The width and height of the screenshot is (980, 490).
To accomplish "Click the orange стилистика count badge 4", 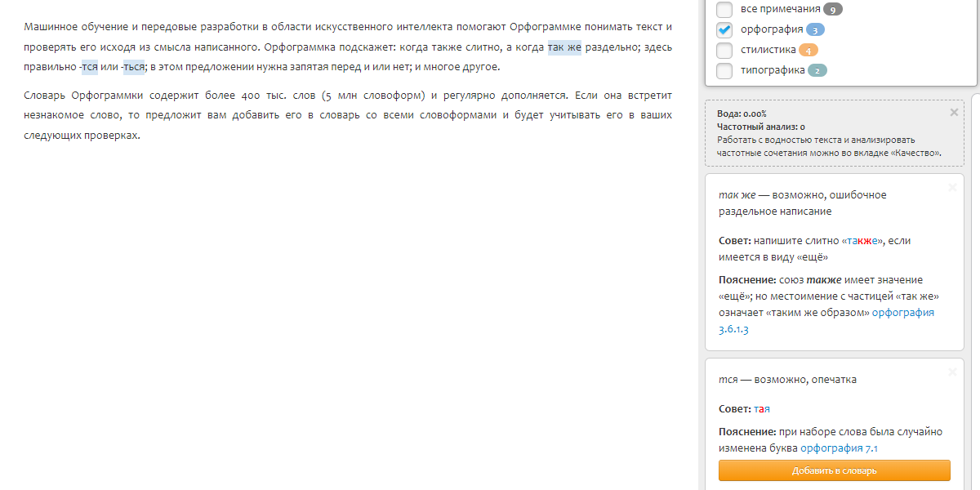I will tap(808, 51).
